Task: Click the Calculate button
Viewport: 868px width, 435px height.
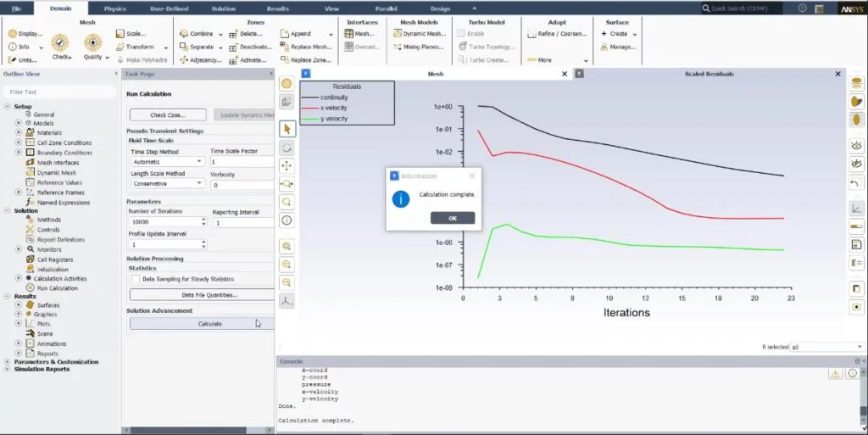Action: click(x=210, y=324)
